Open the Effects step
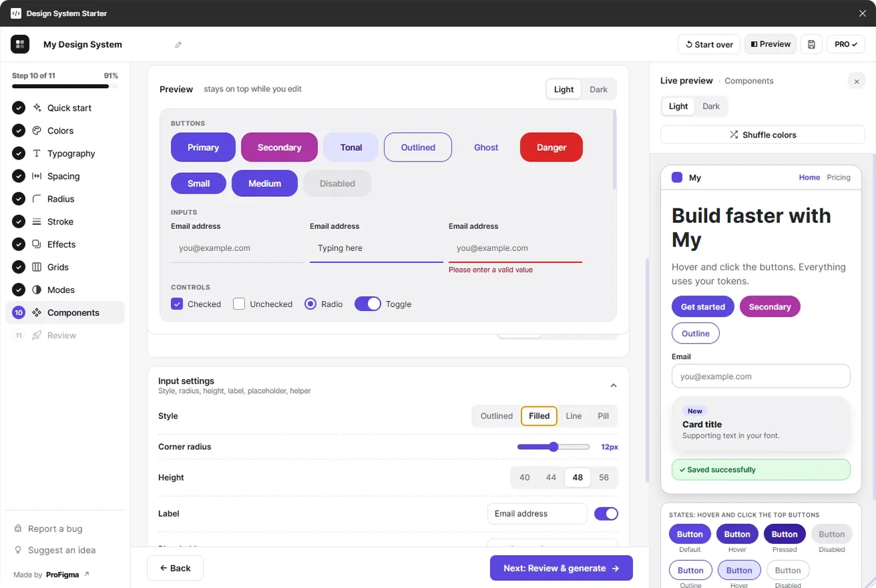Viewport: 876px width, 588px height. [x=65, y=244]
